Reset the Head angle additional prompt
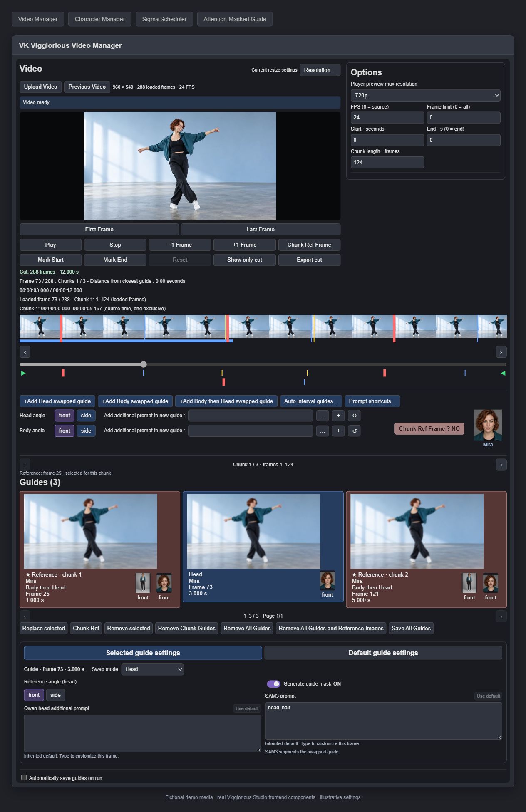The height and width of the screenshot is (812, 526). [354, 416]
